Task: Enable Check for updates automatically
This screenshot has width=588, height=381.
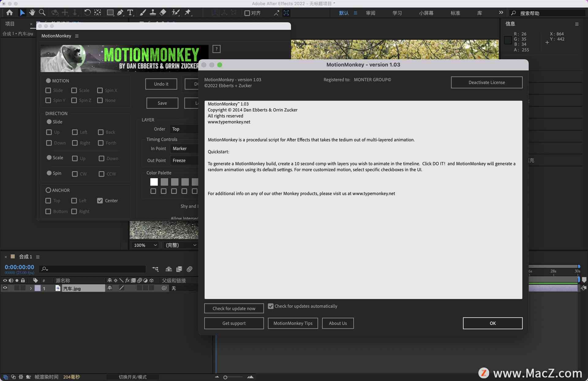Action: (x=270, y=306)
